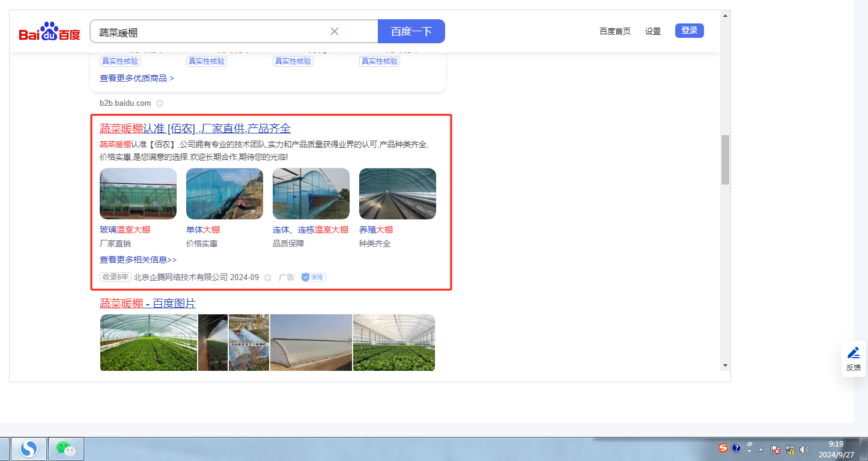868x461 pixels.
Task: Open the 连体、连栋温室大棚 thumbnail image
Action: point(311,194)
